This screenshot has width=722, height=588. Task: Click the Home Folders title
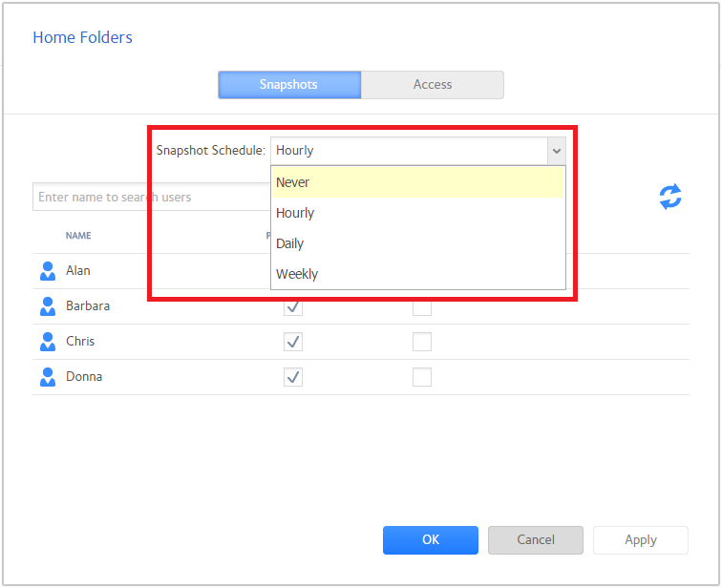(x=82, y=38)
